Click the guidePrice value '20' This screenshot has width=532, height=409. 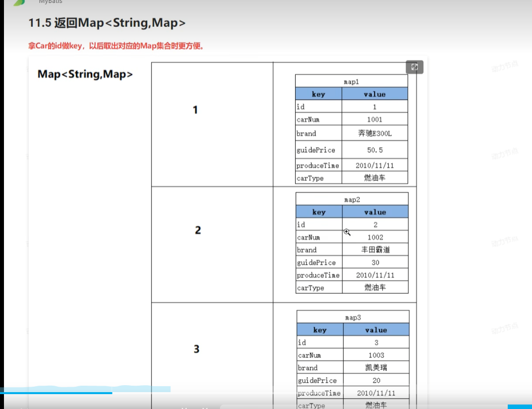[376, 380]
